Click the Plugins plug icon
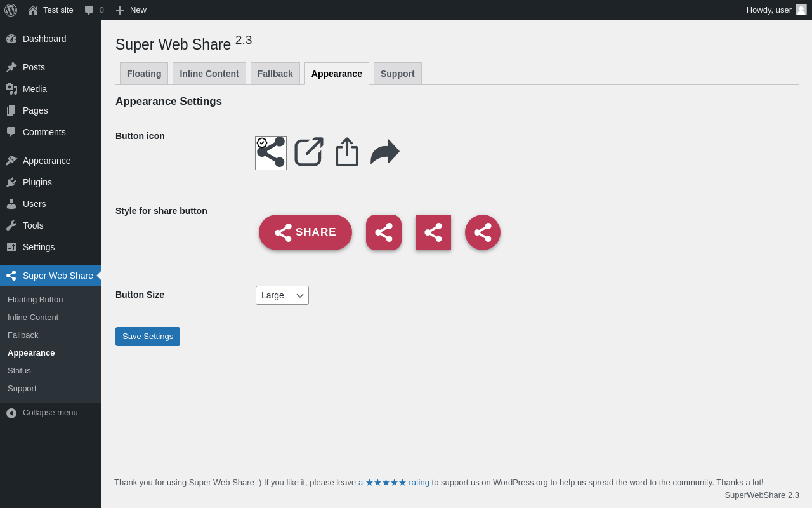The height and width of the screenshot is (508, 812). coord(11,182)
